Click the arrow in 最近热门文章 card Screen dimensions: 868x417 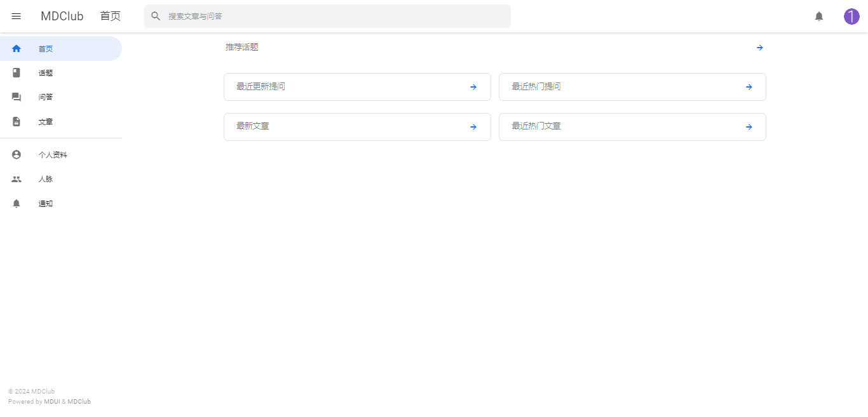tap(749, 127)
